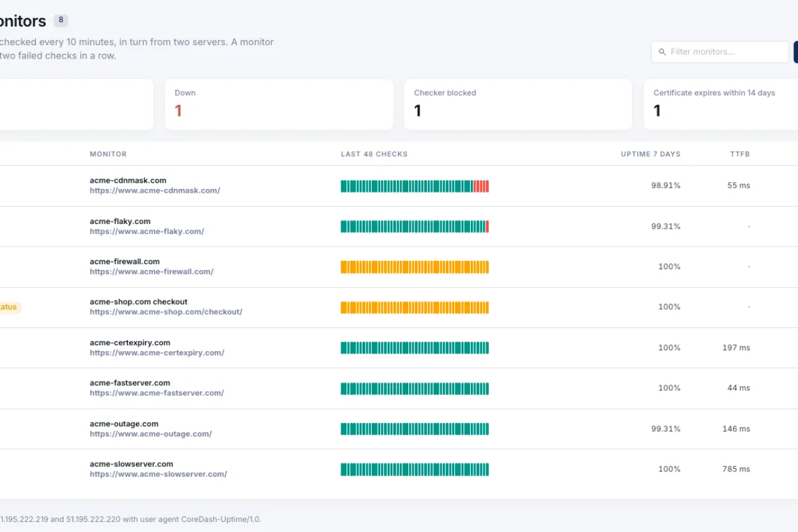Open the Certificate expires within 14 days card
This screenshot has width=798, height=532.
[x=721, y=104]
